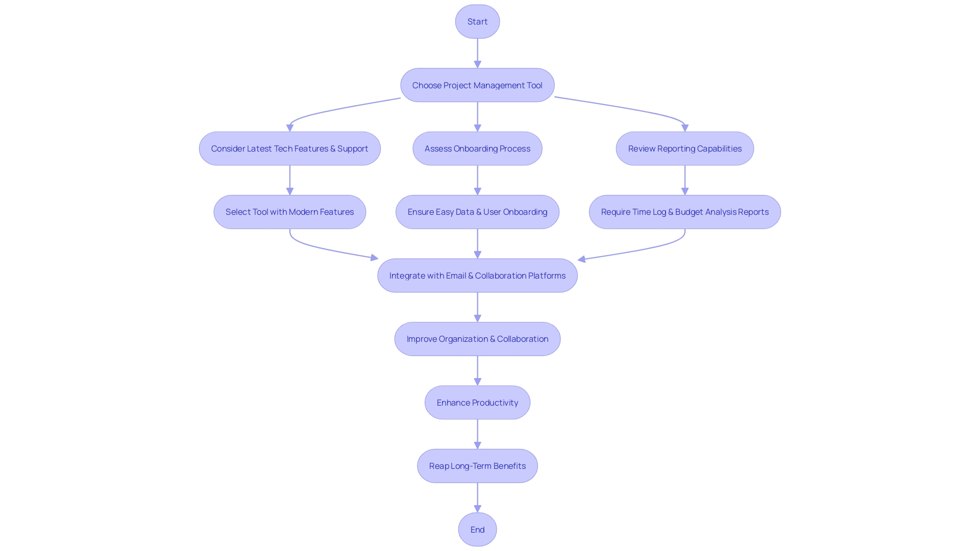Open the Reap Long-Term Benefits node
This screenshot has width=980, height=551.
click(477, 465)
